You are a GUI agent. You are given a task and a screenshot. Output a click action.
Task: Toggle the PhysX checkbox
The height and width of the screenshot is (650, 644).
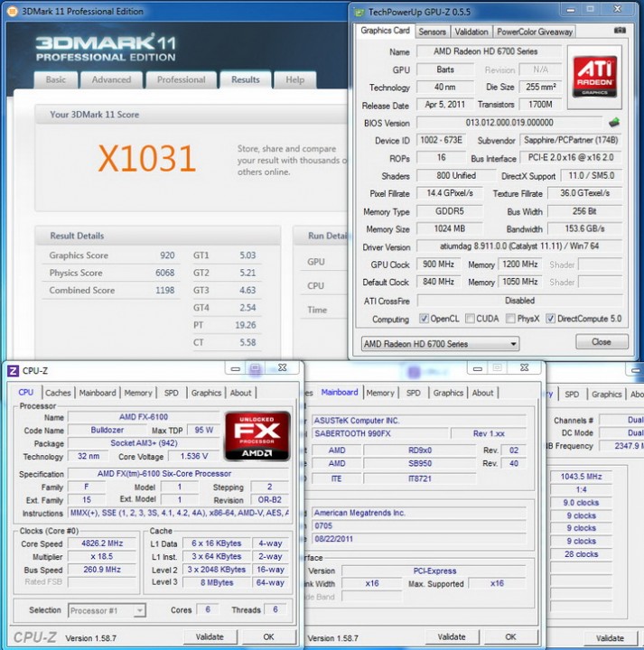[x=510, y=319]
